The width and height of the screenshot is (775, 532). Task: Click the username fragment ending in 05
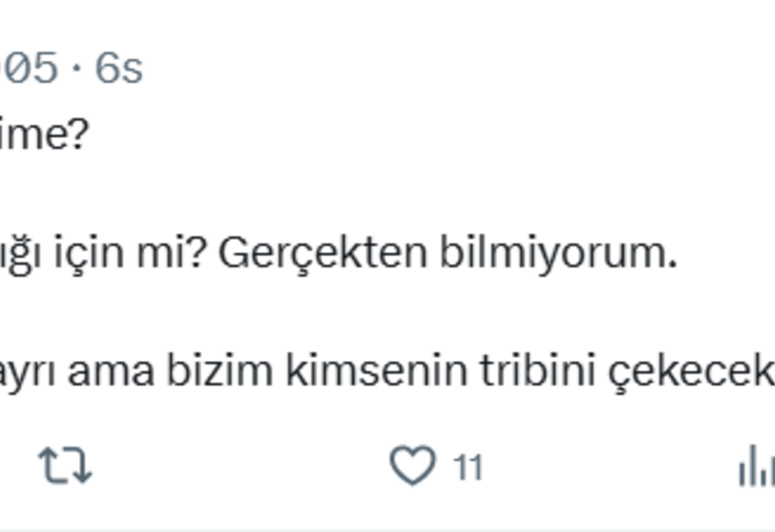pyautogui.click(x=28, y=68)
